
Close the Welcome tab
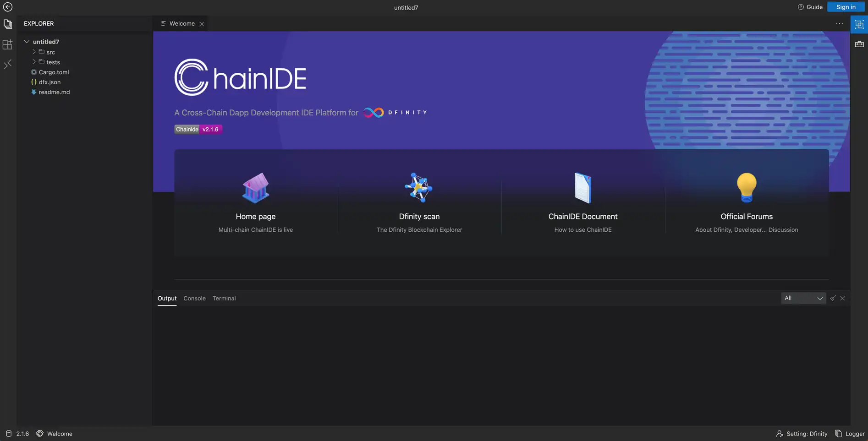[202, 24]
